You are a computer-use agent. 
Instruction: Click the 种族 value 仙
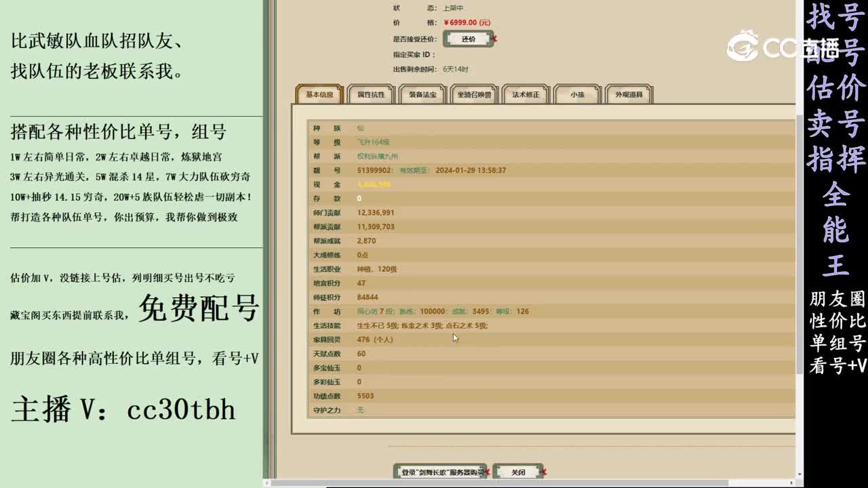coord(360,128)
